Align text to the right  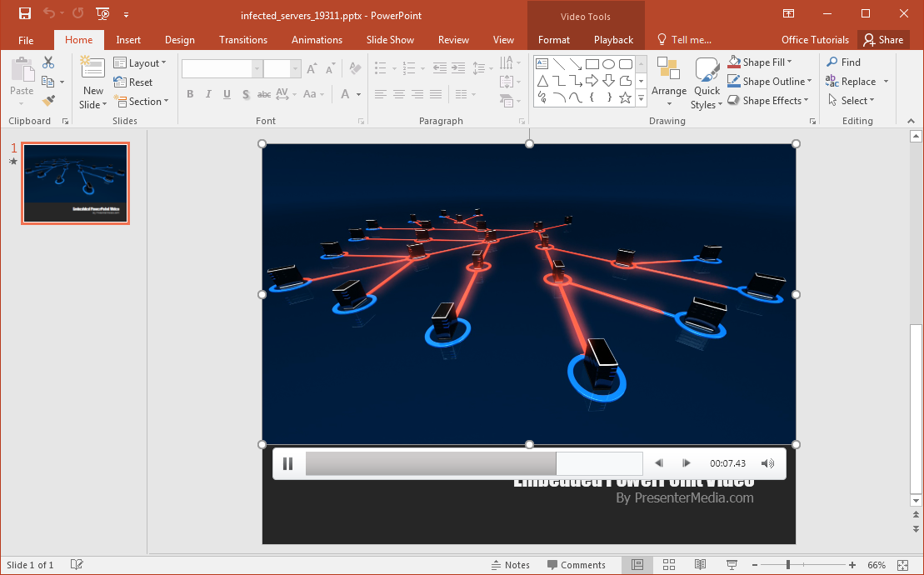pos(417,93)
